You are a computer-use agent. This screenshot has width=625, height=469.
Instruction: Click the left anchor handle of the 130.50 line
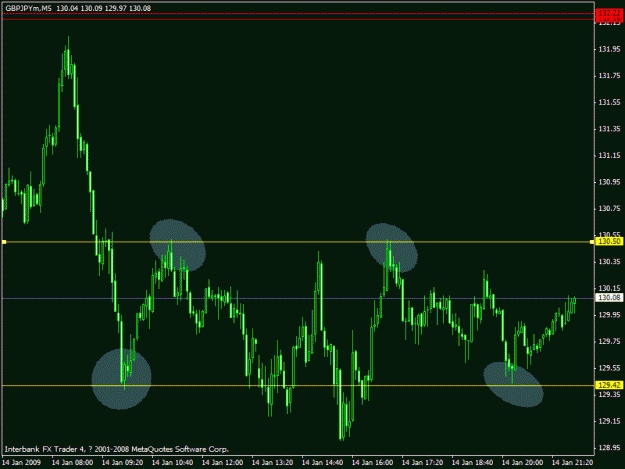pos(4,242)
